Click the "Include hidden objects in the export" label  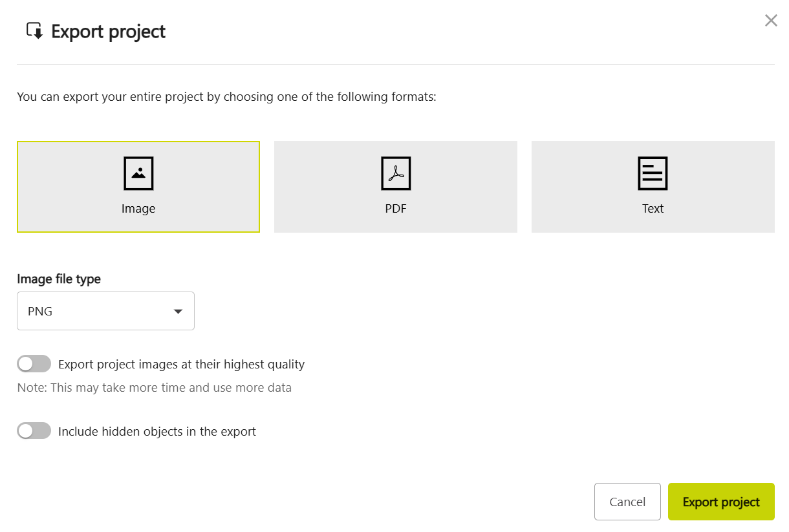157,432
